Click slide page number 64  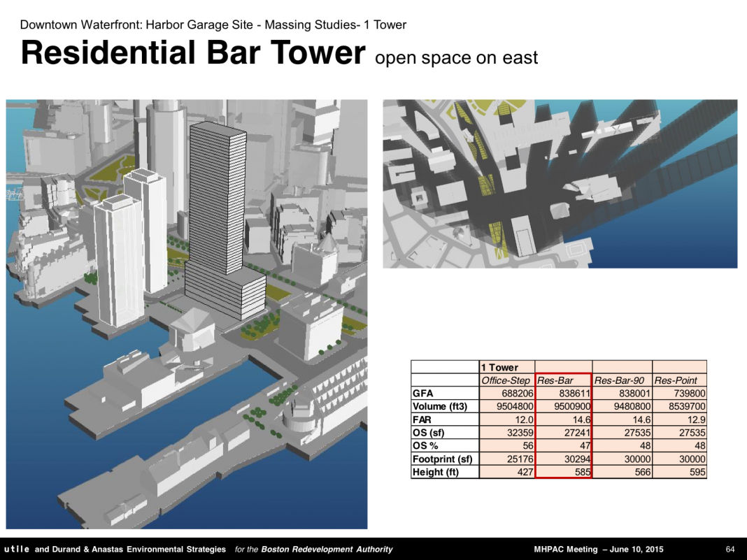[x=730, y=549]
